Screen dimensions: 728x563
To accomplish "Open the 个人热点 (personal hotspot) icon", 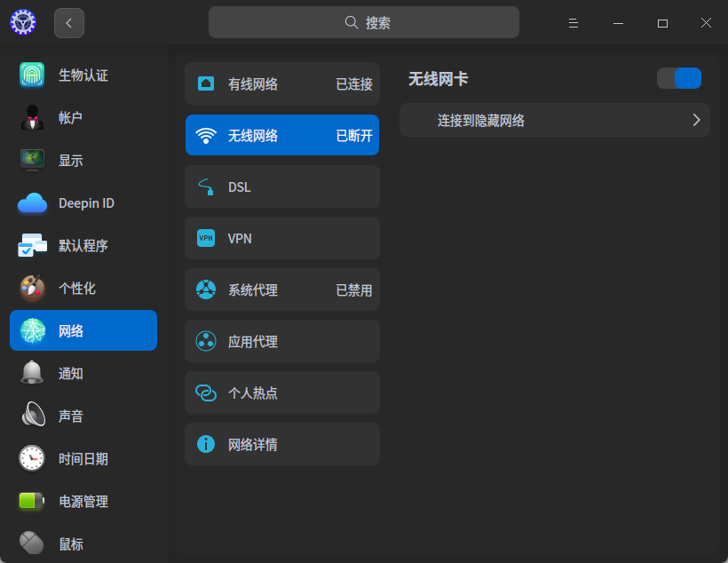I will click(205, 393).
